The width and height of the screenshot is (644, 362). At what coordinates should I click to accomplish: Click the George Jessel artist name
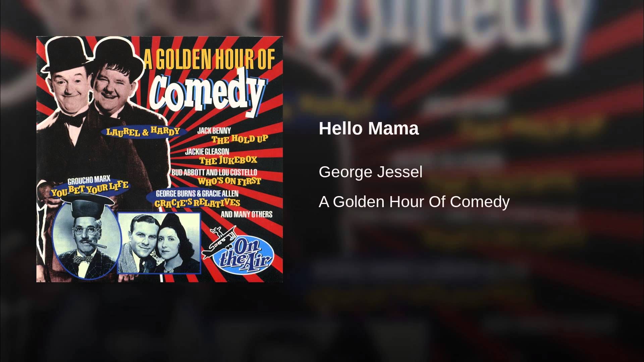(x=370, y=172)
